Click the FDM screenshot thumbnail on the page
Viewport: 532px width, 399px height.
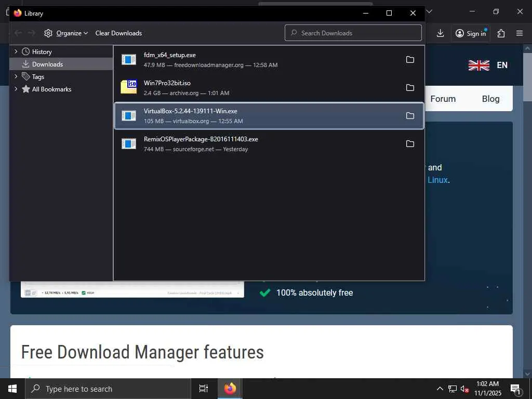pos(132,289)
